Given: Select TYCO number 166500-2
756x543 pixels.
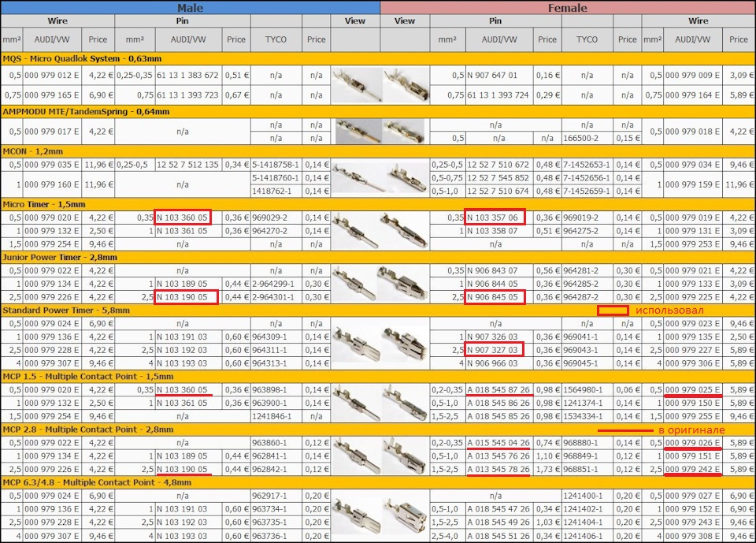Looking at the screenshot, I should (x=581, y=138).
